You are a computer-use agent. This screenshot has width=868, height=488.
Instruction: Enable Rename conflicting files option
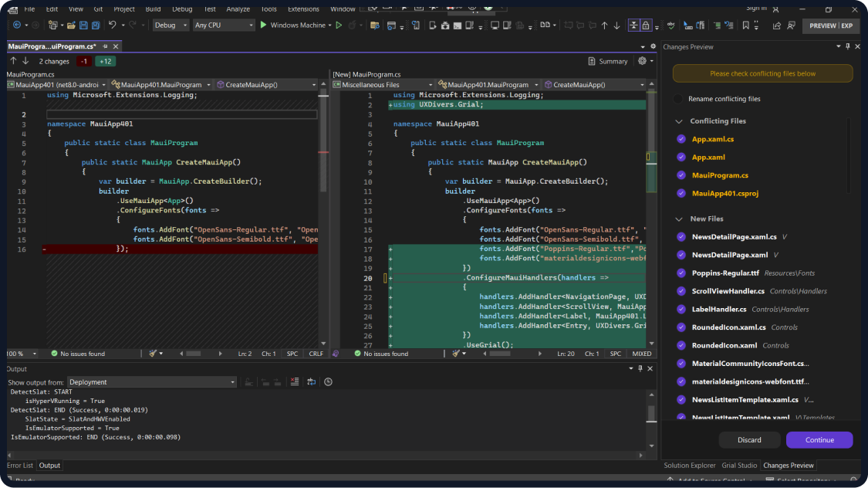679,99
